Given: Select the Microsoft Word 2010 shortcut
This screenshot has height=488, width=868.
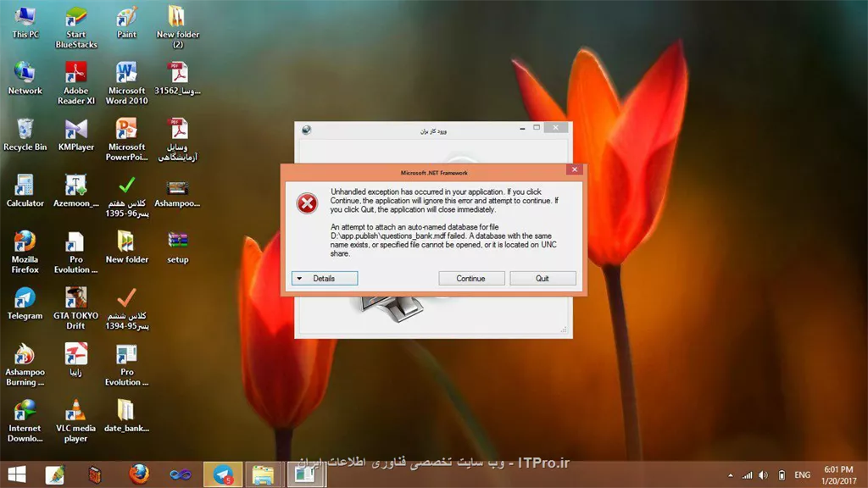Looking at the screenshot, I should point(126,84).
